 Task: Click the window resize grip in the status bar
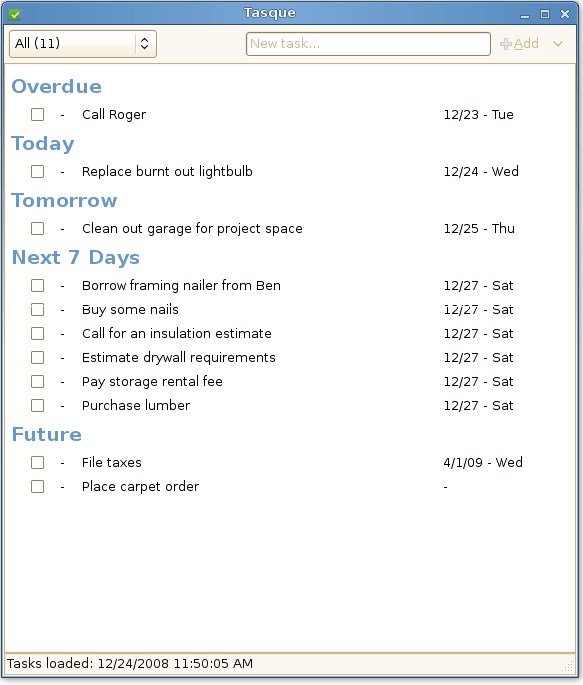point(568,666)
